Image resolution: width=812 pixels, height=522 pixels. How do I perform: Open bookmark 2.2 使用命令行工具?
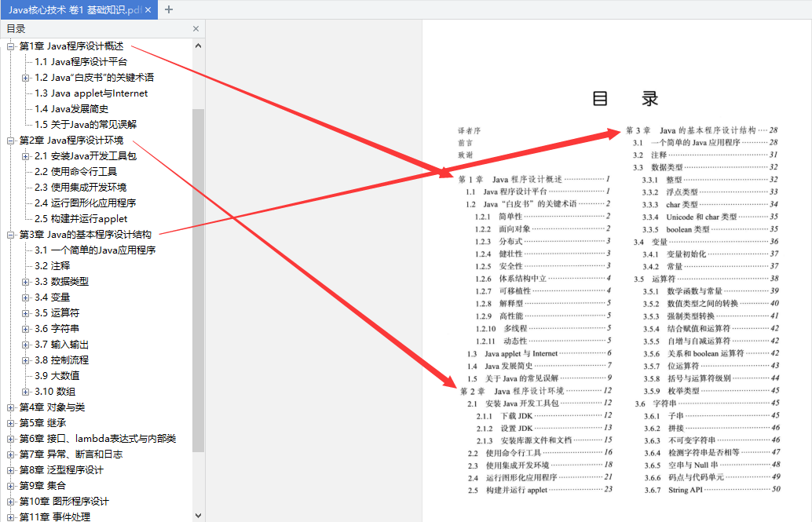coord(75,171)
